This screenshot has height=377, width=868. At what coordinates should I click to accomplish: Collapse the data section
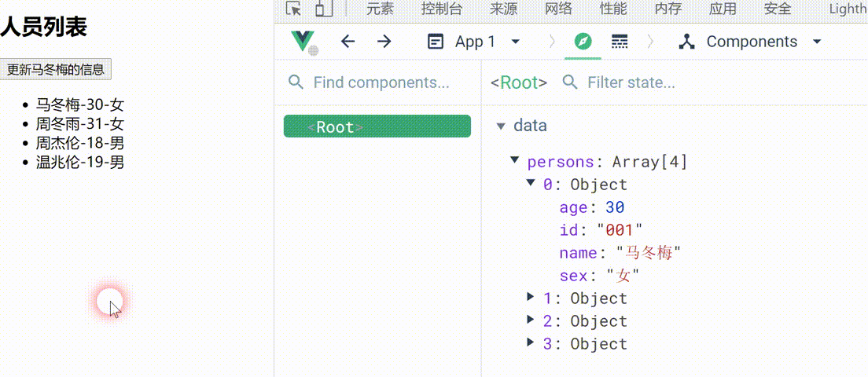click(501, 126)
